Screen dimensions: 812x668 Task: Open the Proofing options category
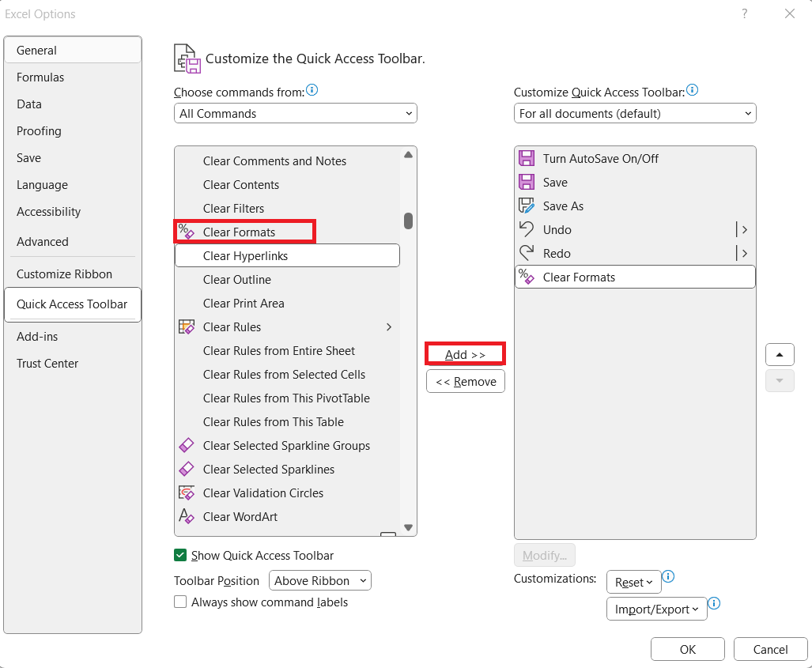pos(73,131)
